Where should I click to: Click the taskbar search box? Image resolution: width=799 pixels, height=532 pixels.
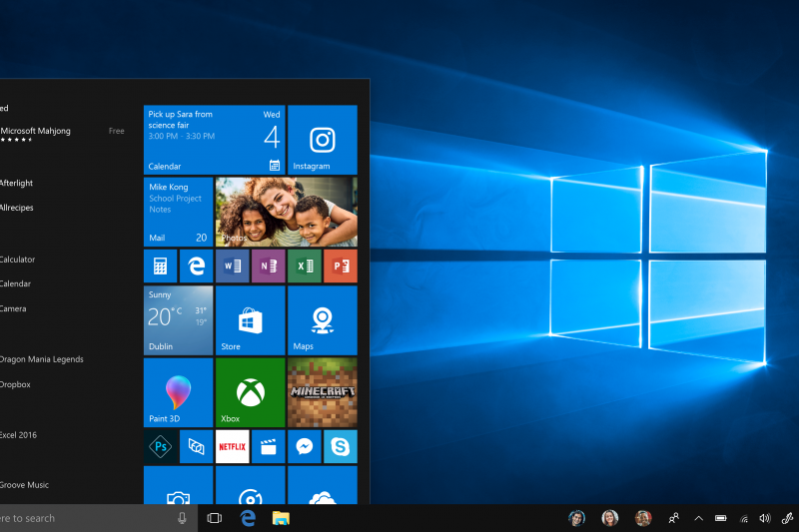(98, 518)
